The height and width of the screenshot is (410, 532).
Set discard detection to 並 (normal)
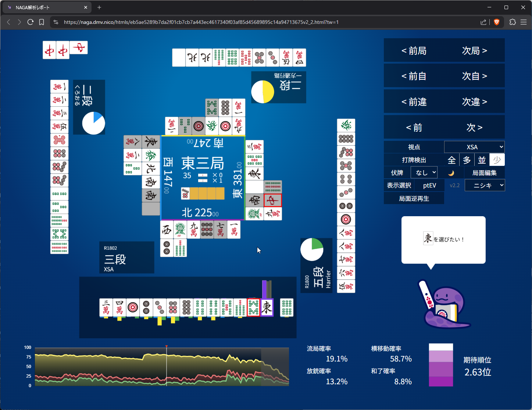click(x=482, y=160)
